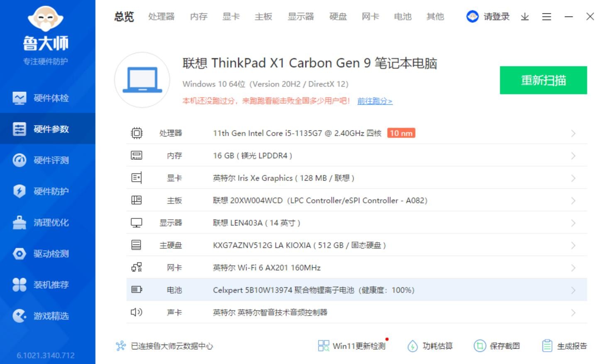Switch to the 硬盘 tab
Screen dimensions: 600x364
tap(338, 17)
